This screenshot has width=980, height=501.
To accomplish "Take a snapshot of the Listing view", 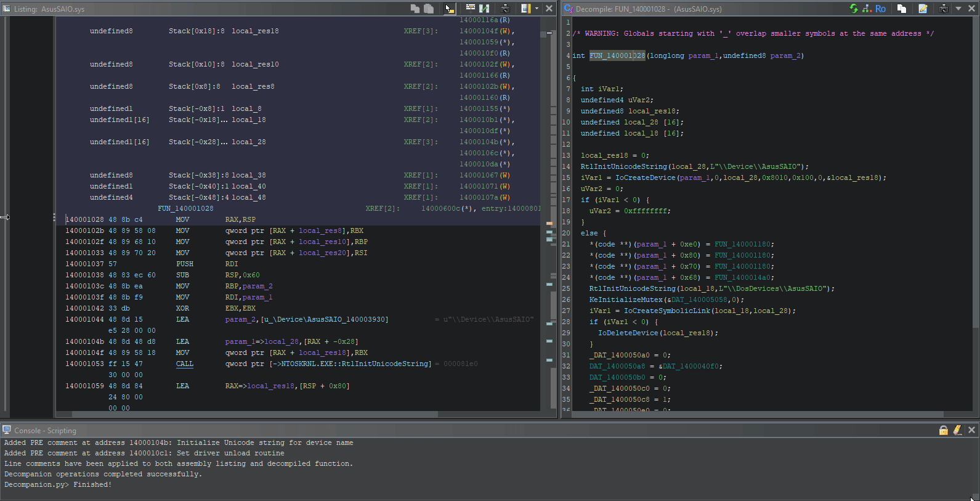I will pyautogui.click(x=505, y=9).
